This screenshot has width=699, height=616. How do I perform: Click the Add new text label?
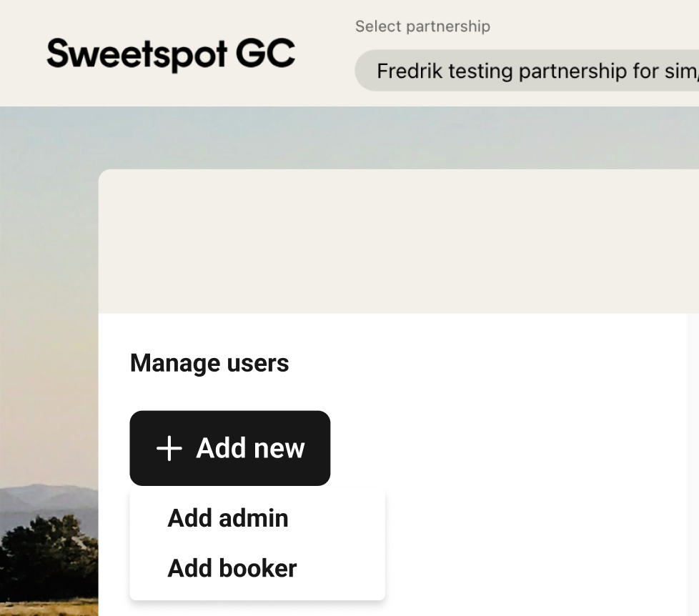[x=251, y=448]
